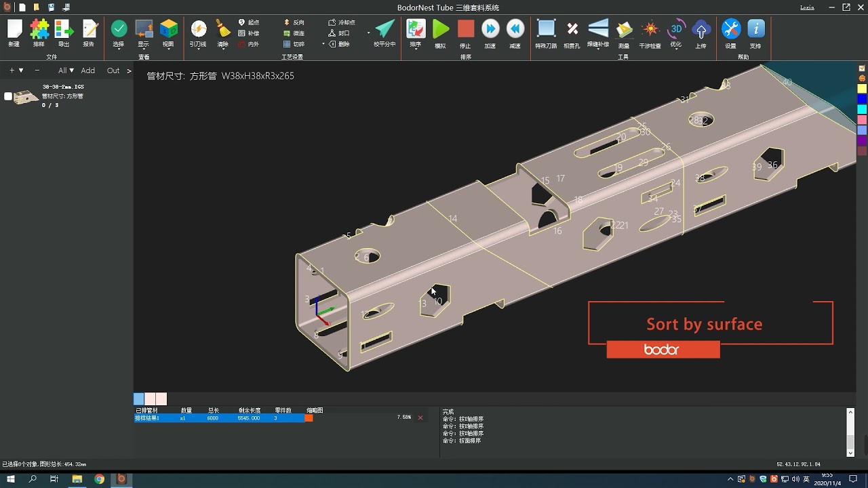868x488 pixels.
Task: Click the 冷却点 cooling point tool
Action: coord(342,22)
